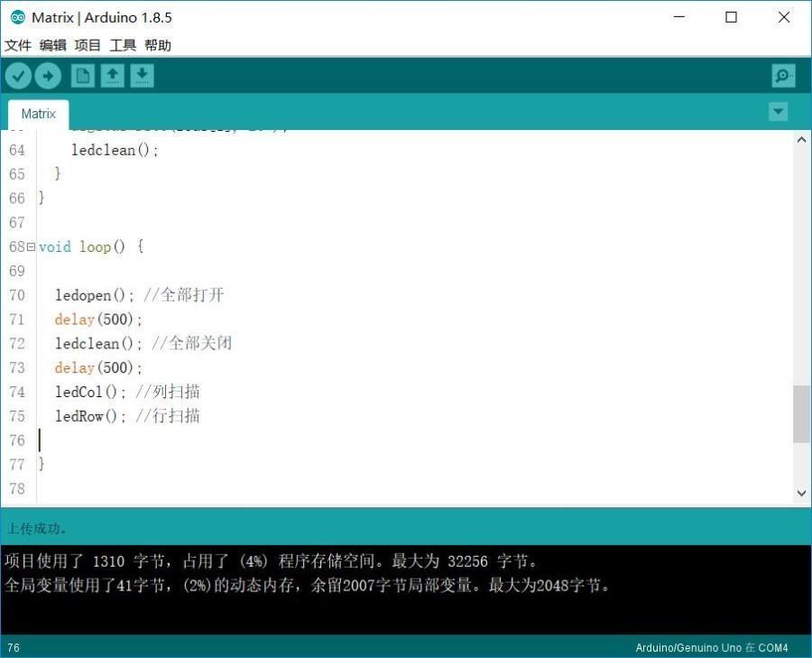Collapse the loop function fold marker
Screen dimensions: 812x658
(x=31, y=246)
